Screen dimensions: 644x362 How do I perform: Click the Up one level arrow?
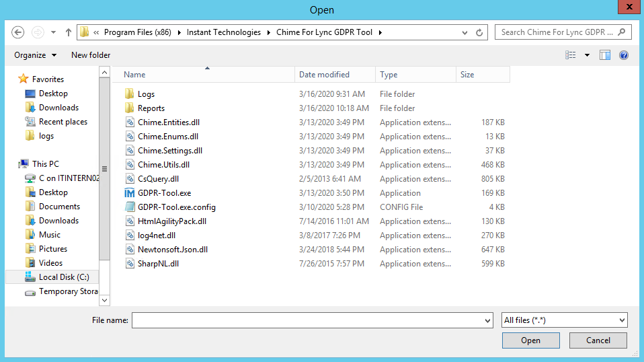coord(69,32)
